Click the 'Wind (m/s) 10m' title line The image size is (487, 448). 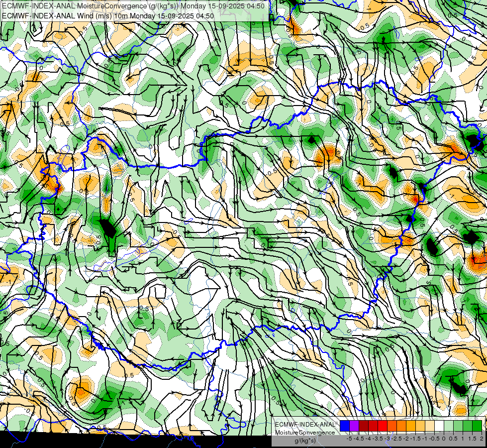pyautogui.click(x=108, y=15)
